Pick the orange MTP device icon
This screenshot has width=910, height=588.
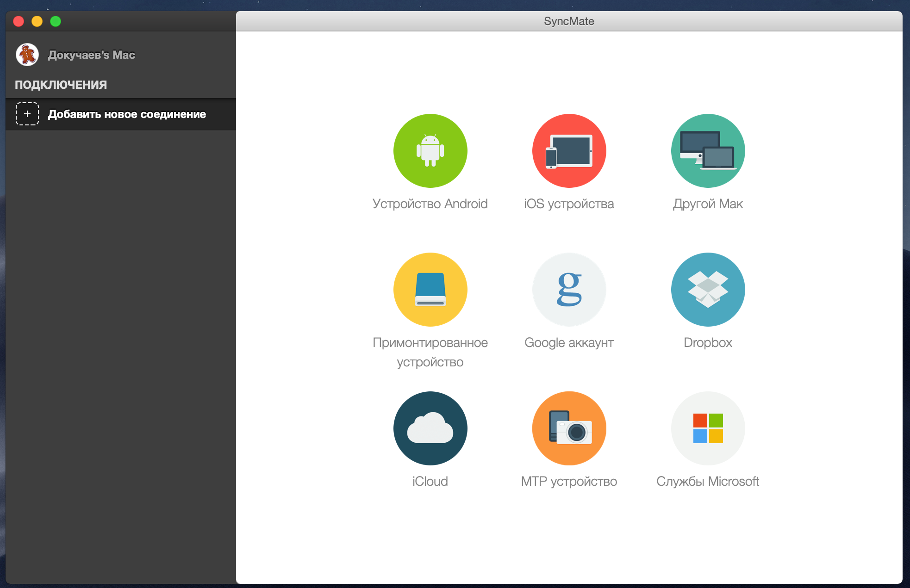pos(569,428)
